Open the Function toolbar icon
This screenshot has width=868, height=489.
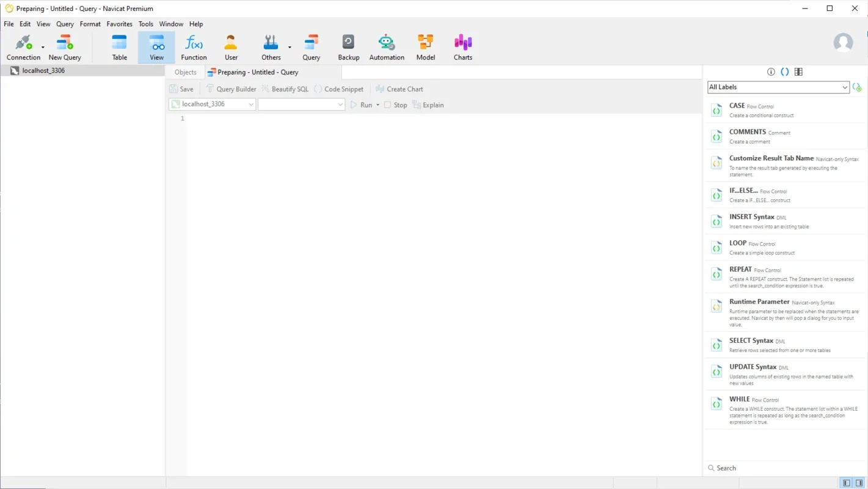point(194,48)
